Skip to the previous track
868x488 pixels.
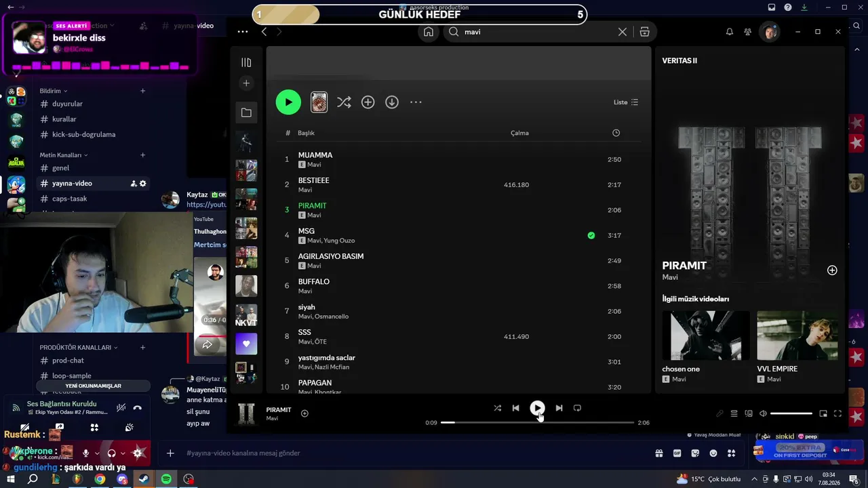(515, 408)
